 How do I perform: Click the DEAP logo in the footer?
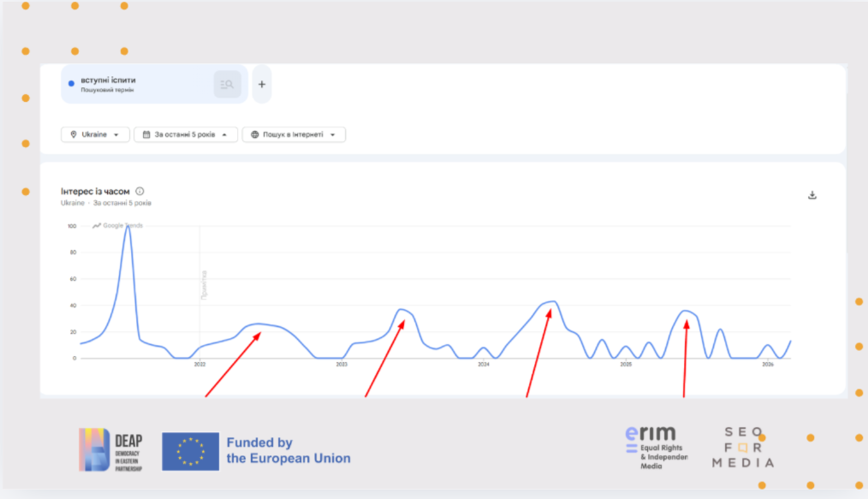coord(111,450)
